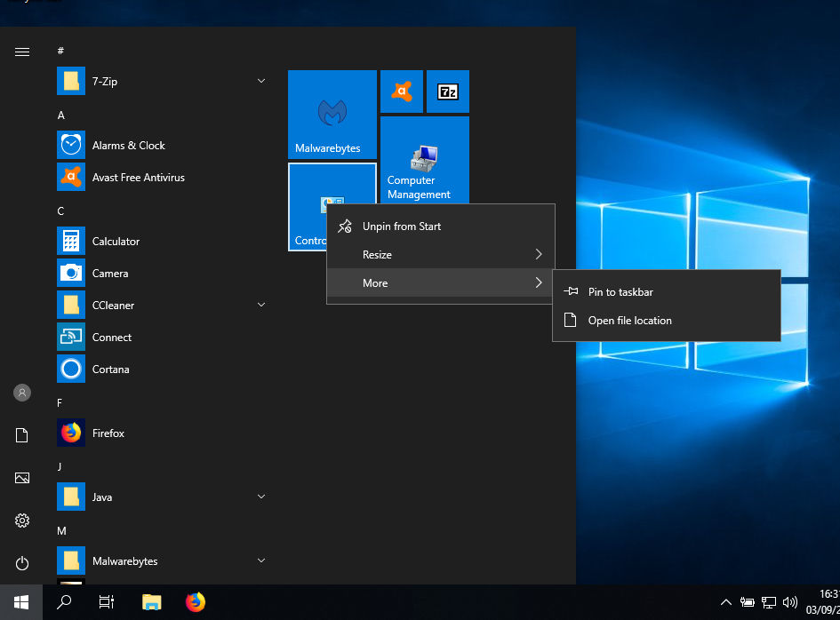Click the hamburger Expand menu icon

coord(22,52)
